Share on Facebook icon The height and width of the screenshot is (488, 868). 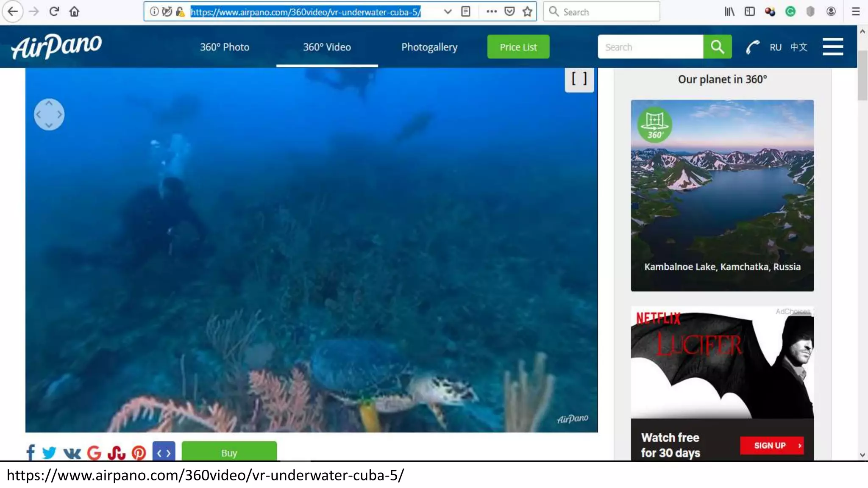[31, 452]
